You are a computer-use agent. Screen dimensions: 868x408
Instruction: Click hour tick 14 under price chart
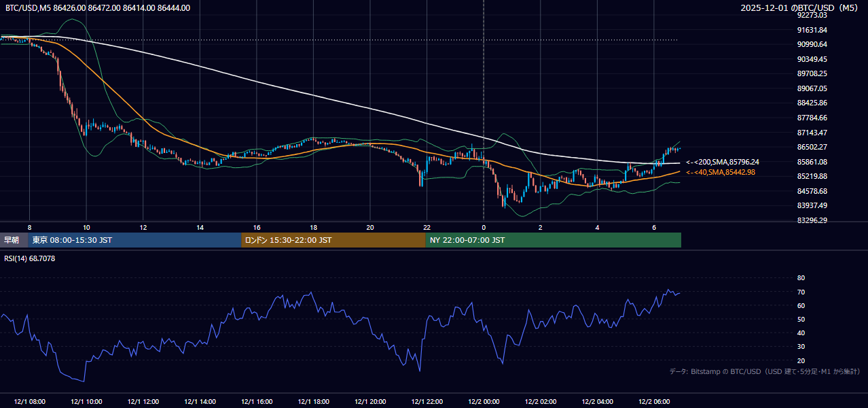click(200, 227)
